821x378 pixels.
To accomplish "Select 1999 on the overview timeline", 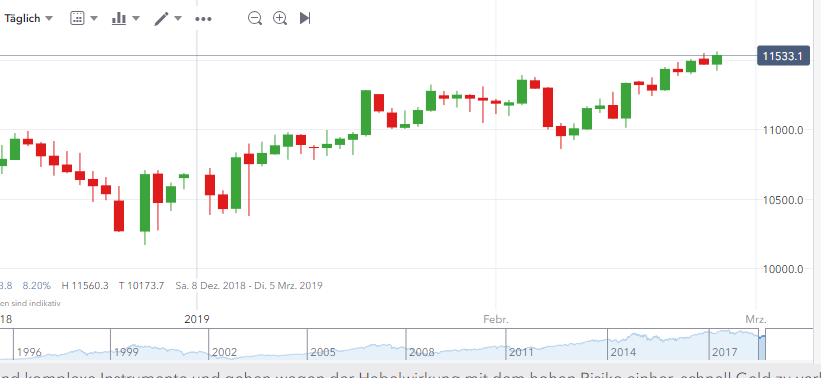I will pyautogui.click(x=126, y=352).
